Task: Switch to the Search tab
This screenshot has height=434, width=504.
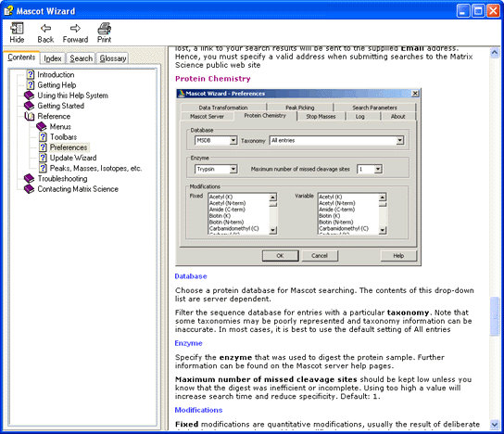Action: (x=81, y=58)
